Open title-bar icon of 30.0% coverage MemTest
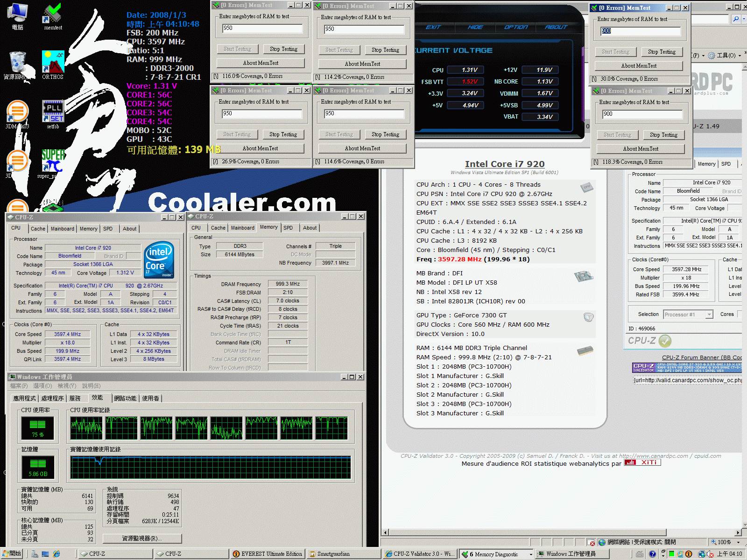The height and width of the screenshot is (560, 747). click(x=594, y=8)
